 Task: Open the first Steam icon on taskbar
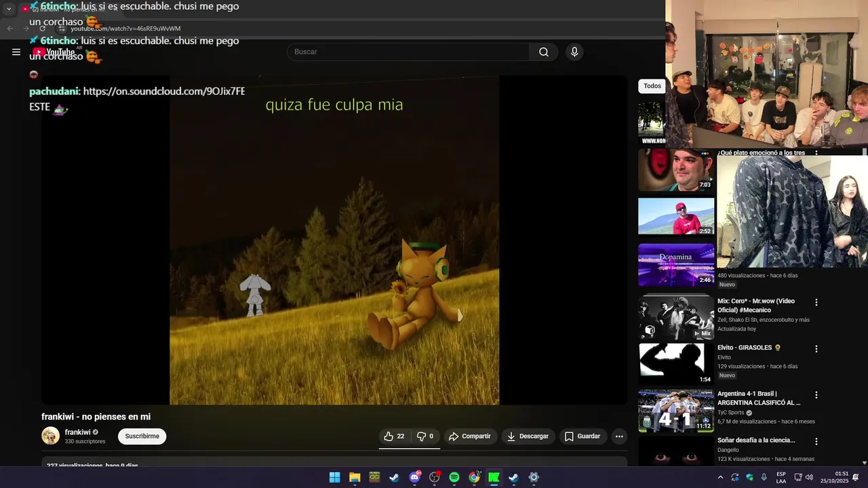click(394, 477)
